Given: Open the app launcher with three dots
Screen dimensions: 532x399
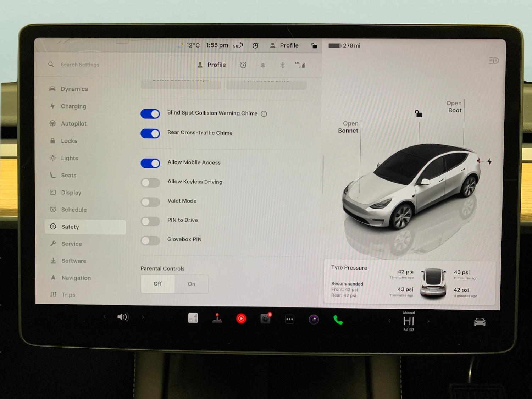Looking at the screenshot, I should [289, 319].
